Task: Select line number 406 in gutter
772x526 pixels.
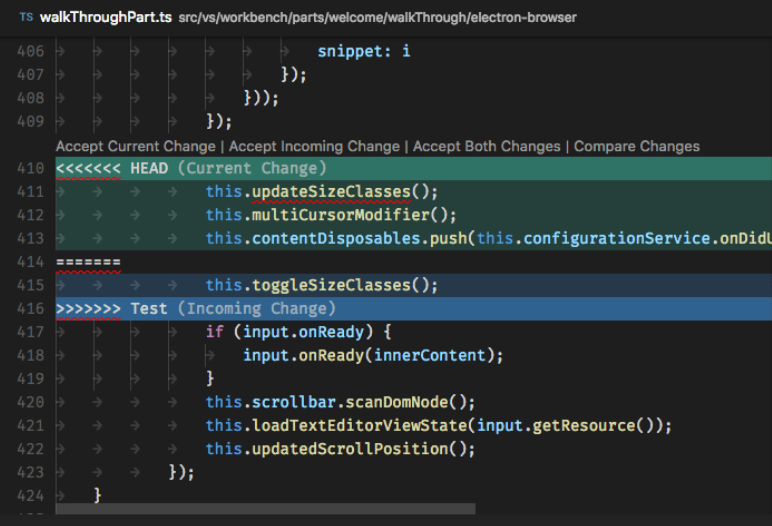Action: coord(31,51)
